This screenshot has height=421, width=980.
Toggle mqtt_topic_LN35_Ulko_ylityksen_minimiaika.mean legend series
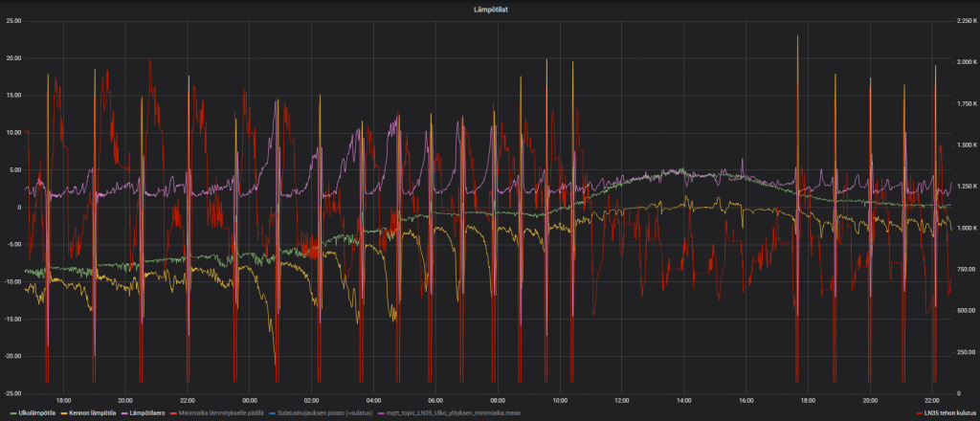coord(454,413)
